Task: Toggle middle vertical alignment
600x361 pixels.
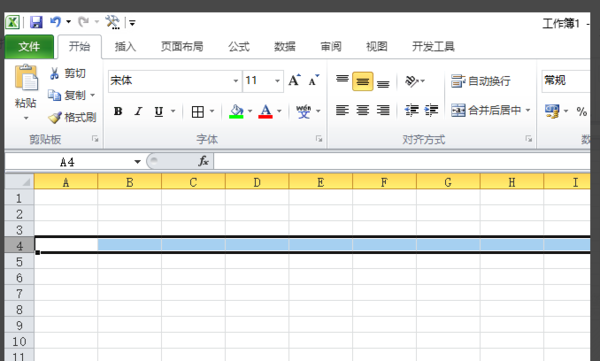Action: click(x=363, y=81)
